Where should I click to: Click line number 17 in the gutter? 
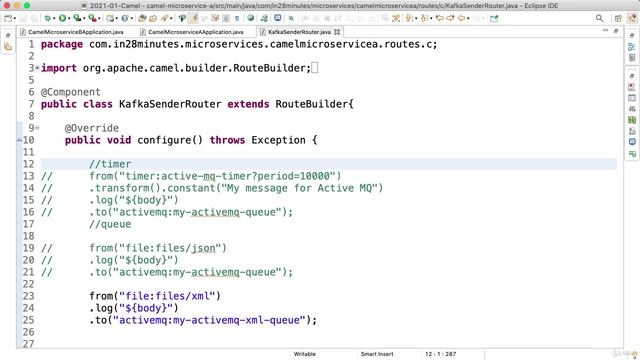point(28,224)
